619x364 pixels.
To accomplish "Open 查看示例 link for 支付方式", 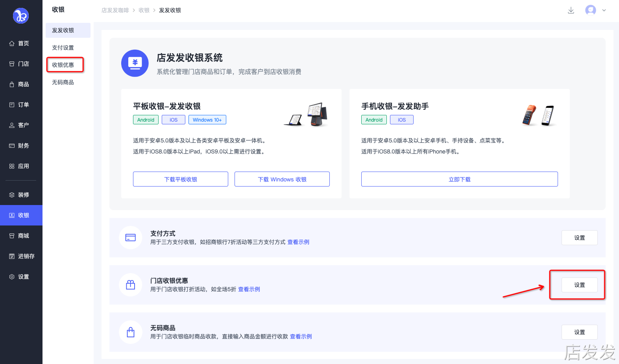I will [x=298, y=242].
